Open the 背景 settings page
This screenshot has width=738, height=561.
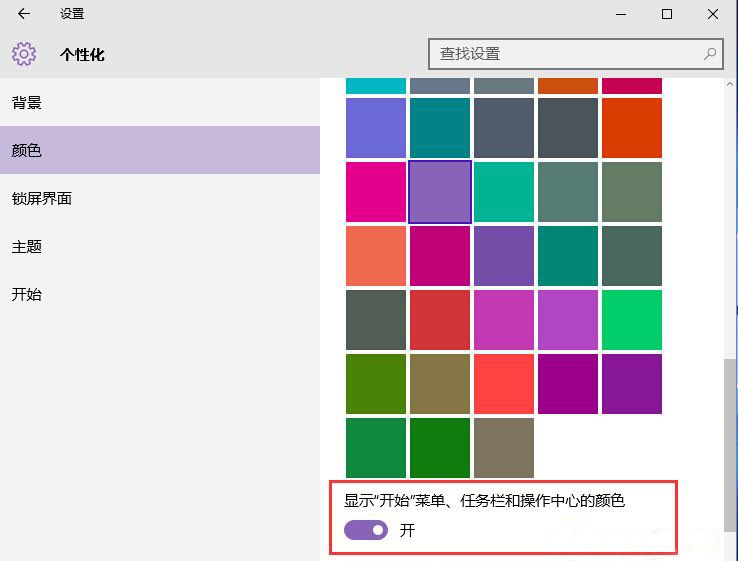coord(27,103)
